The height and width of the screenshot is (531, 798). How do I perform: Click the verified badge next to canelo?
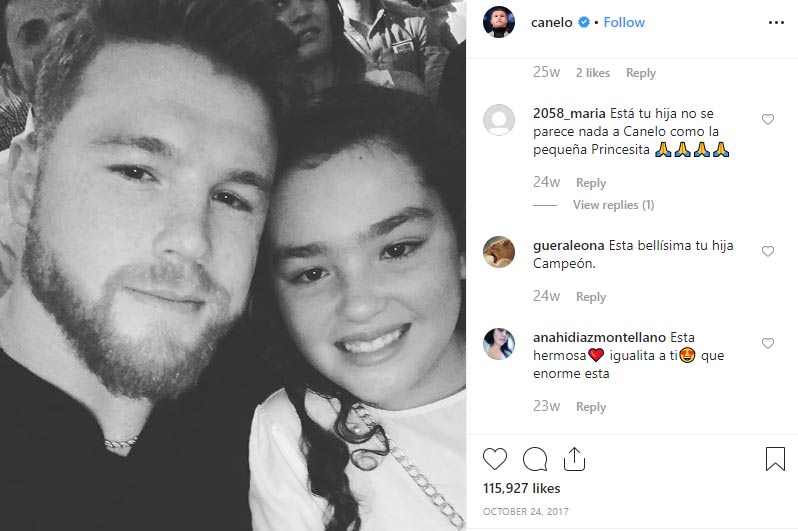coord(584,22)
